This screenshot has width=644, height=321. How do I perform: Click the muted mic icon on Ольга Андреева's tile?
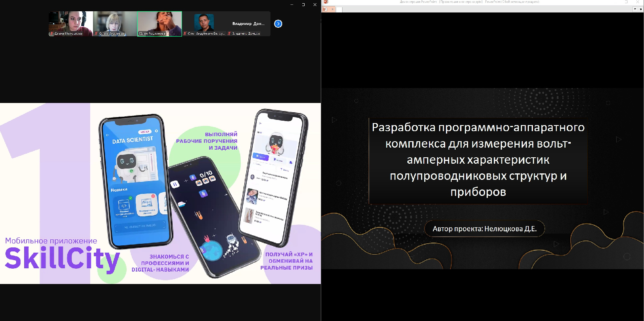coord(96,34)
